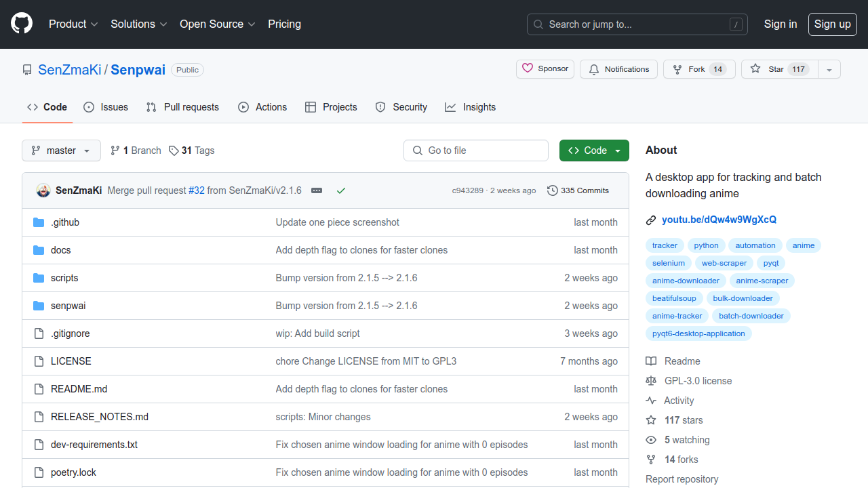
Task: Focus the Go to file field
Action: (x=476, y=150)
